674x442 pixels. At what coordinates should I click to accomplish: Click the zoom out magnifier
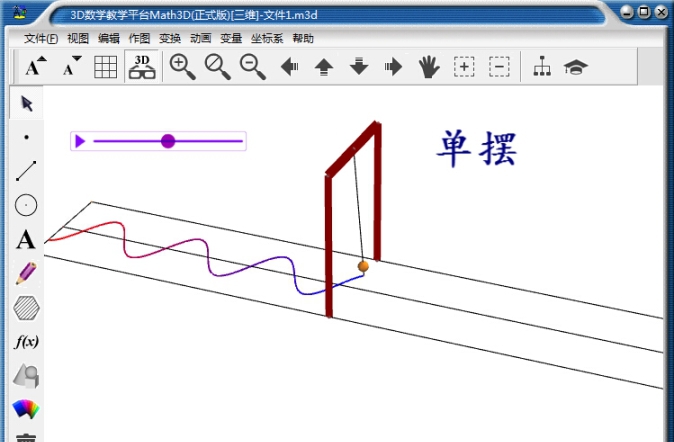point(253,67)
